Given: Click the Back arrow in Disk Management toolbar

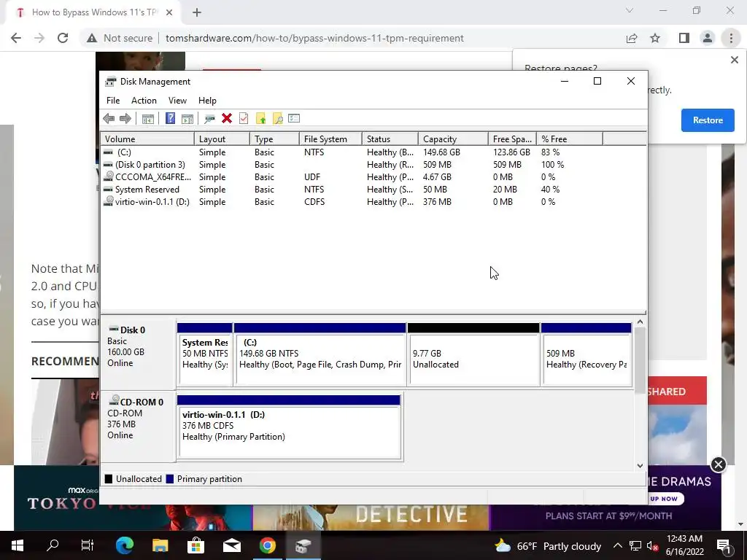Looking at the screenshot, I should [109, 119].
